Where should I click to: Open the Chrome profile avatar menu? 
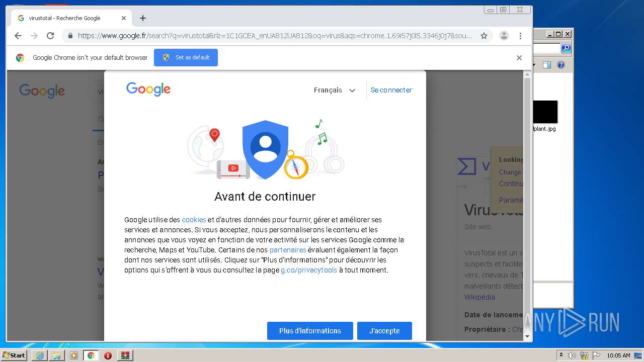pos(504,36)
